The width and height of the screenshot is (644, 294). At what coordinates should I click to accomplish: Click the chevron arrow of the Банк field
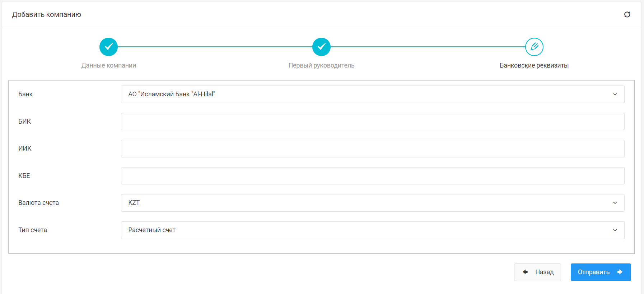615,94
